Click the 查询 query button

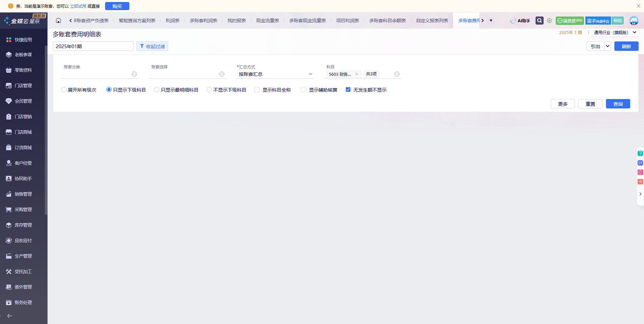tap(618, 104)
